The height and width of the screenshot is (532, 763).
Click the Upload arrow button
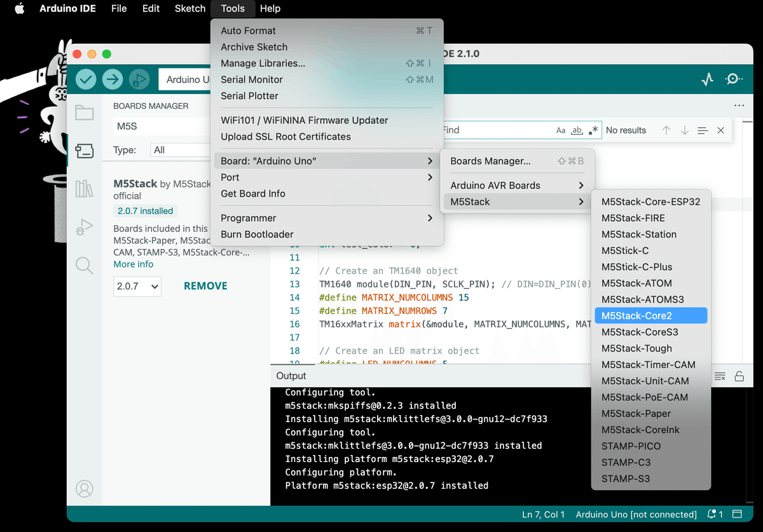tap(113, 79)
